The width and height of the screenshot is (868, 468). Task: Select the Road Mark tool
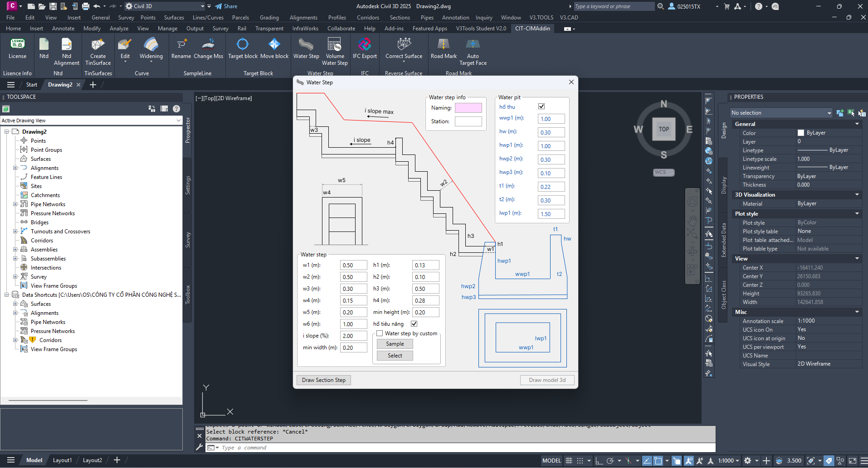pyautogui.click(x=444, y=48)
